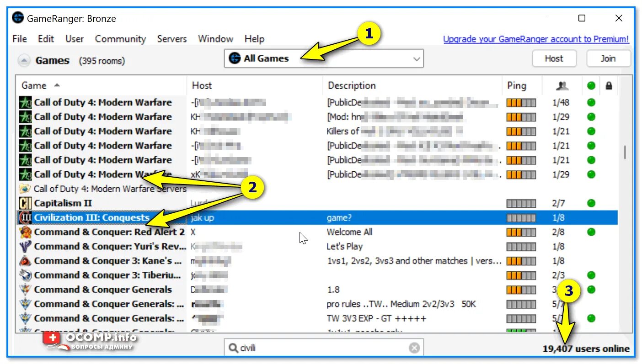Sort by the green status dot column header
The image size is (642, 364).
point(591,85)
